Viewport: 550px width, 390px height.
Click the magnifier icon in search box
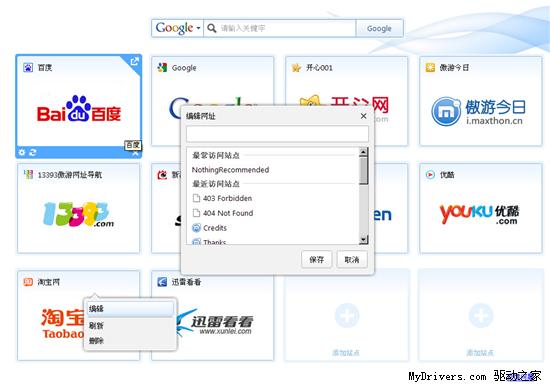tap(212, 28)
